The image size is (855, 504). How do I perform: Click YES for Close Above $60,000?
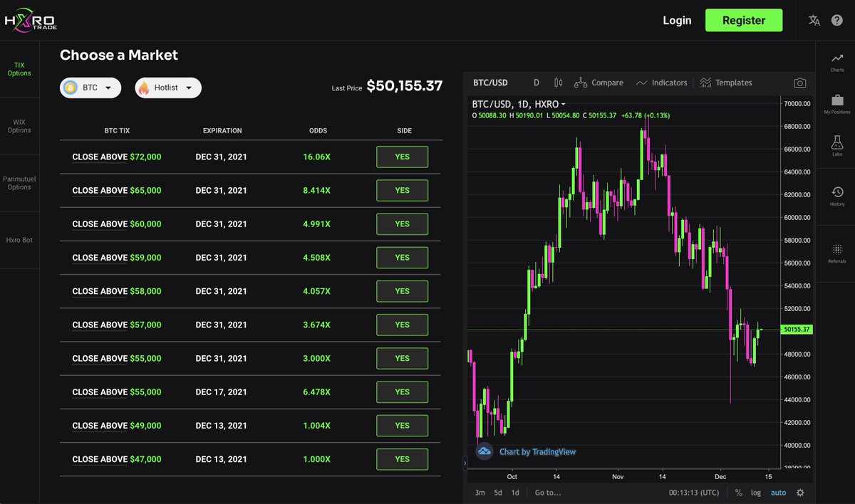tap(402, 224)
